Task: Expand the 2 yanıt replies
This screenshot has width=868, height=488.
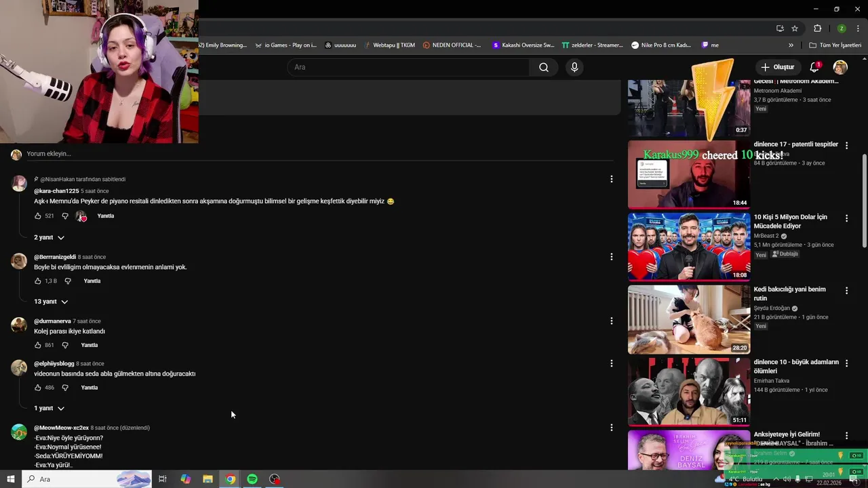Action: (49, 238)
